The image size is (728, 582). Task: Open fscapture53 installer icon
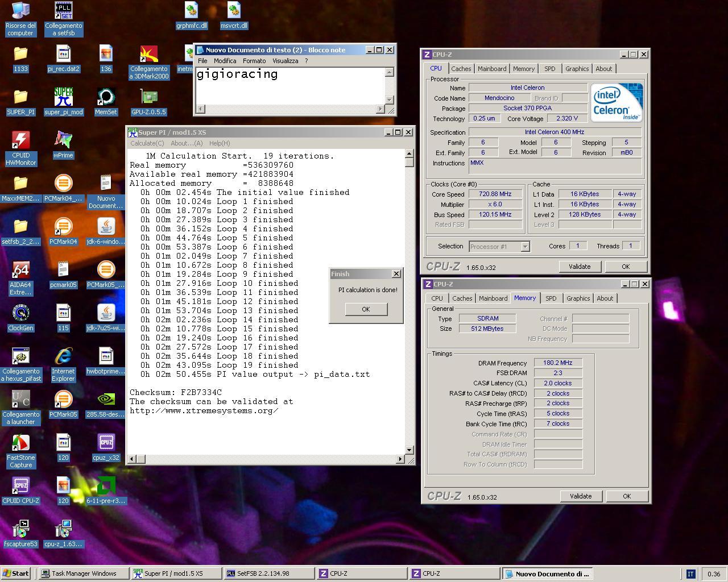click(20, 534)
